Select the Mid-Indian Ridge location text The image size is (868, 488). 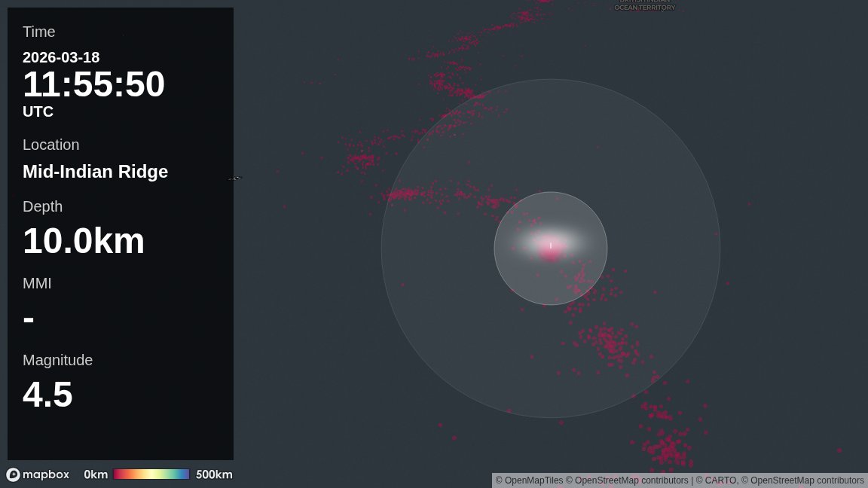click(95, 172)
